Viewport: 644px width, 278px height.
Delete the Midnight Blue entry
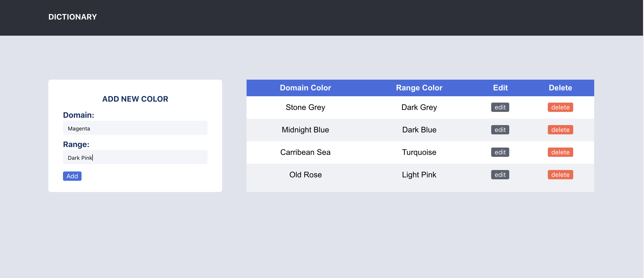(x=560, y=130)
